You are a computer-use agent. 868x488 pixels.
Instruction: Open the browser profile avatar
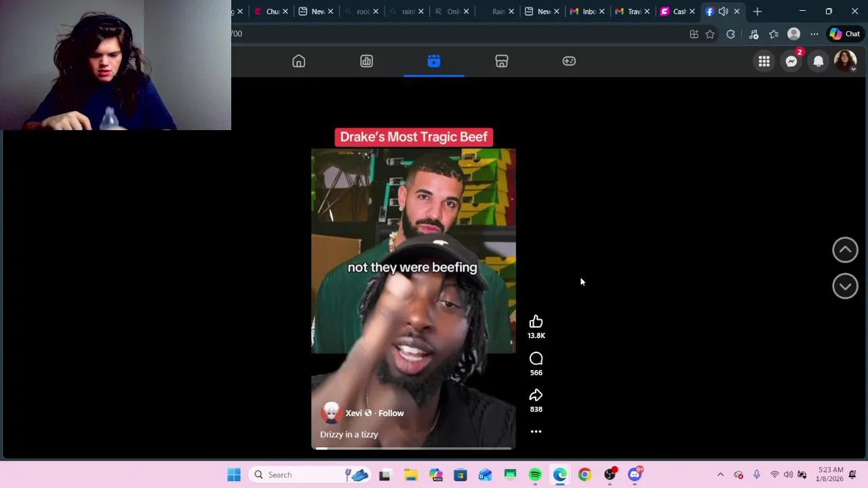pos(793,34)
